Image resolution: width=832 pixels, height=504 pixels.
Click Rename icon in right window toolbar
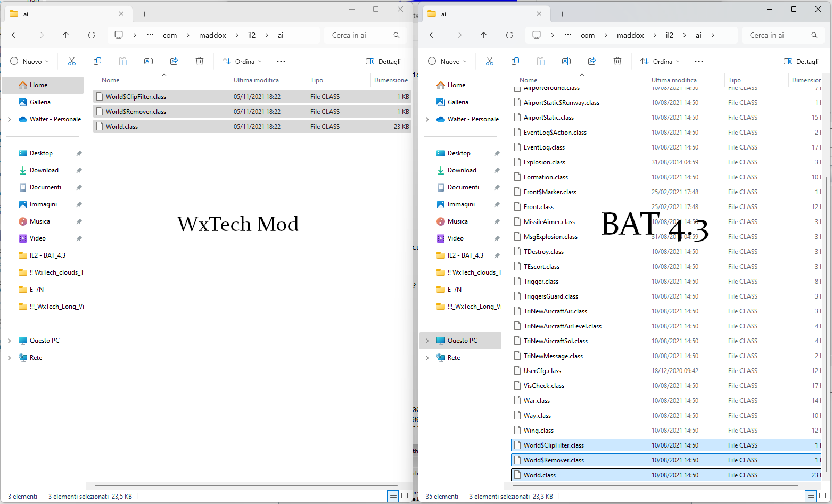[566, 61]
